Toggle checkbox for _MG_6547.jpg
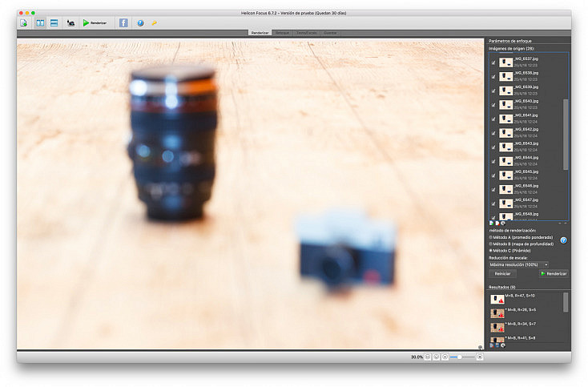The height and width of the screenshot is (387, 588). point(493,204)
